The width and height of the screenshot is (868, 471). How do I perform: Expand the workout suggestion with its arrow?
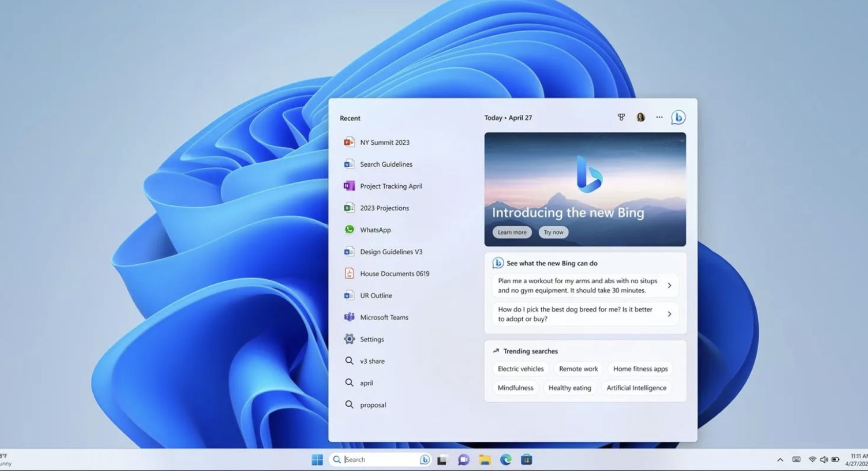[x=670, y=285]
